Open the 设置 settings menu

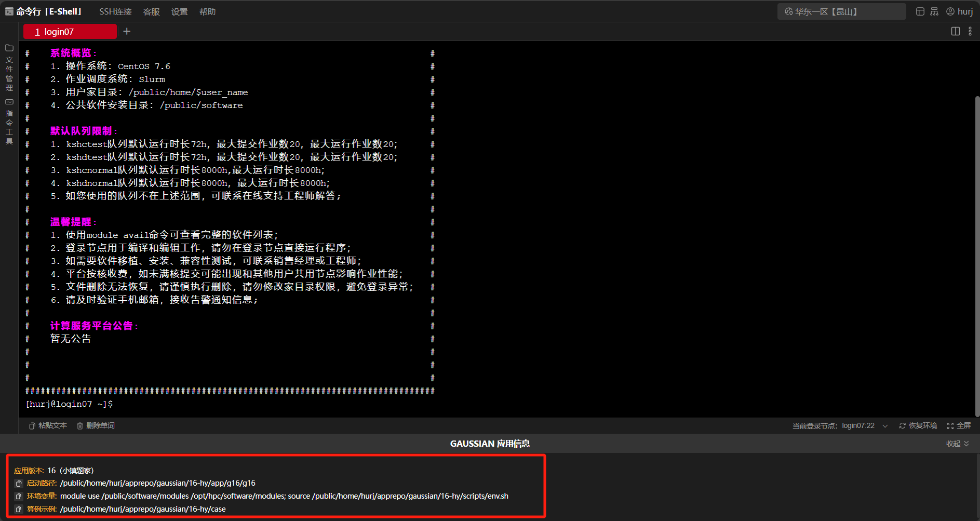tap(179, 12)
